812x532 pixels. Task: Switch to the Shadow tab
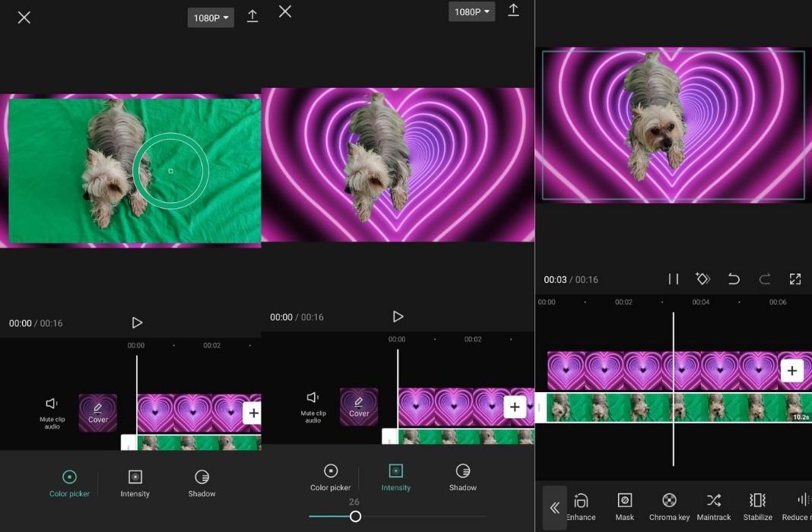tap(462, 477)
